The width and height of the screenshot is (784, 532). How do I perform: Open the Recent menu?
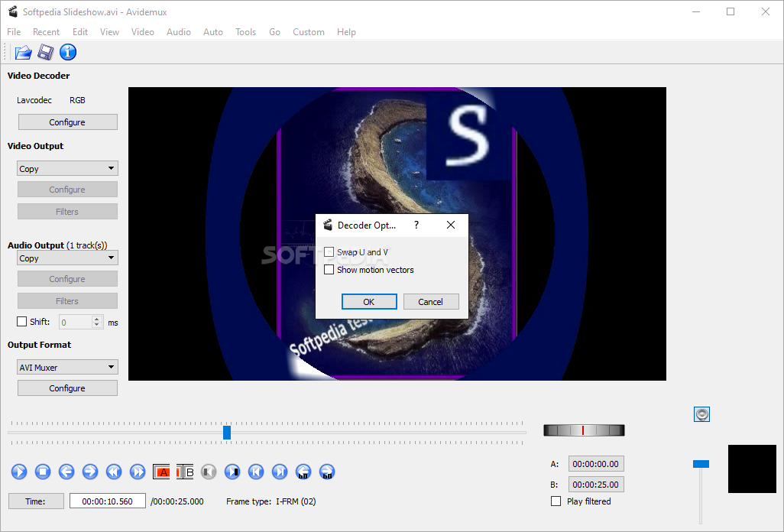click(x=46, y=32)
